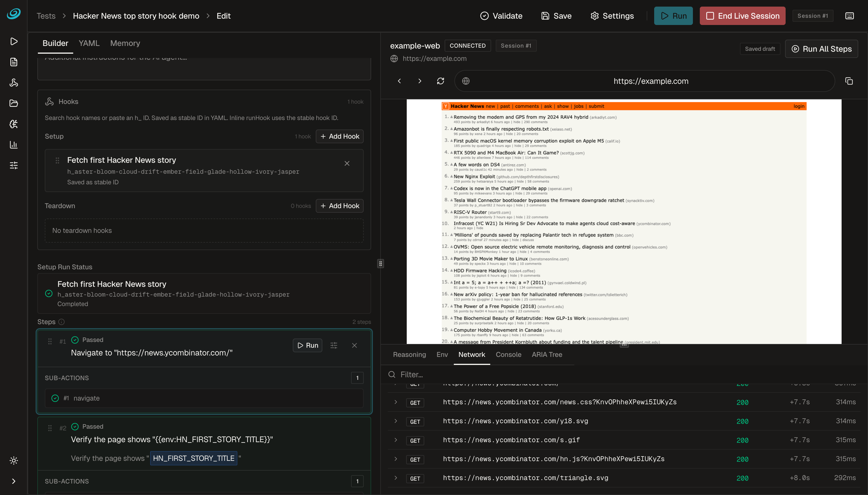Click the teal Run button
Screen dimensions: 868x495
(673, 16)
